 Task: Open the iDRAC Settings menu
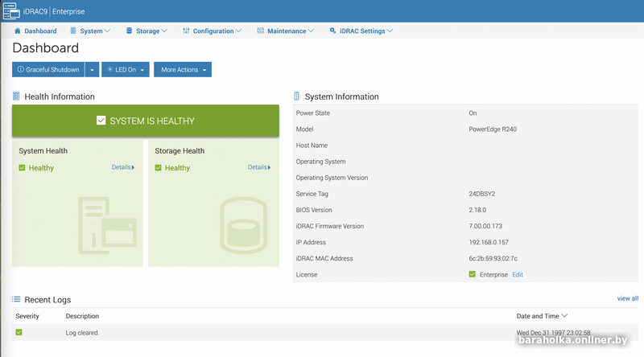(x=361, y=31)
